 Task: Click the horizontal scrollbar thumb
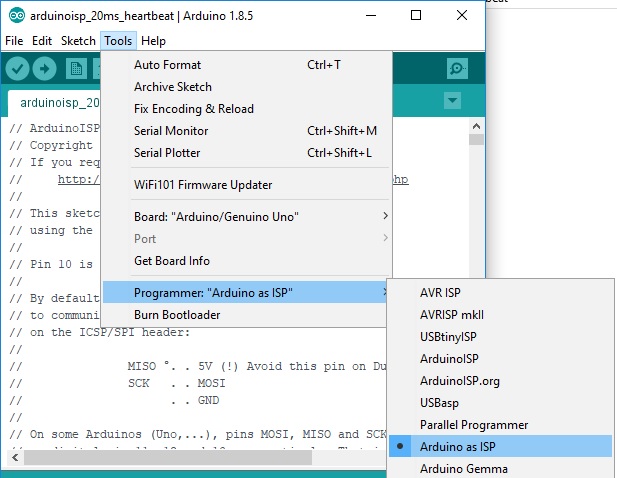(168, 458)
